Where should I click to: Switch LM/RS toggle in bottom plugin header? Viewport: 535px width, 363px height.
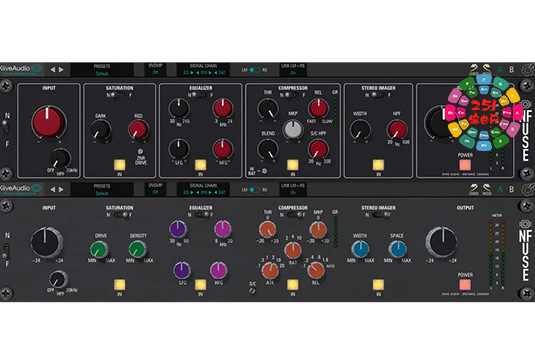click(255, 190)
